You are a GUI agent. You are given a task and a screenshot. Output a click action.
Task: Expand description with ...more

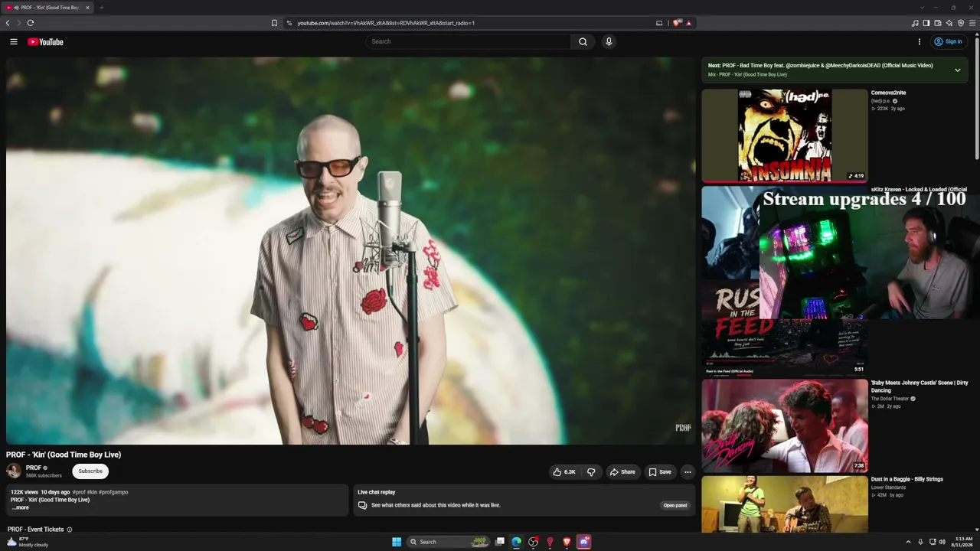click(x=20, y=507)
